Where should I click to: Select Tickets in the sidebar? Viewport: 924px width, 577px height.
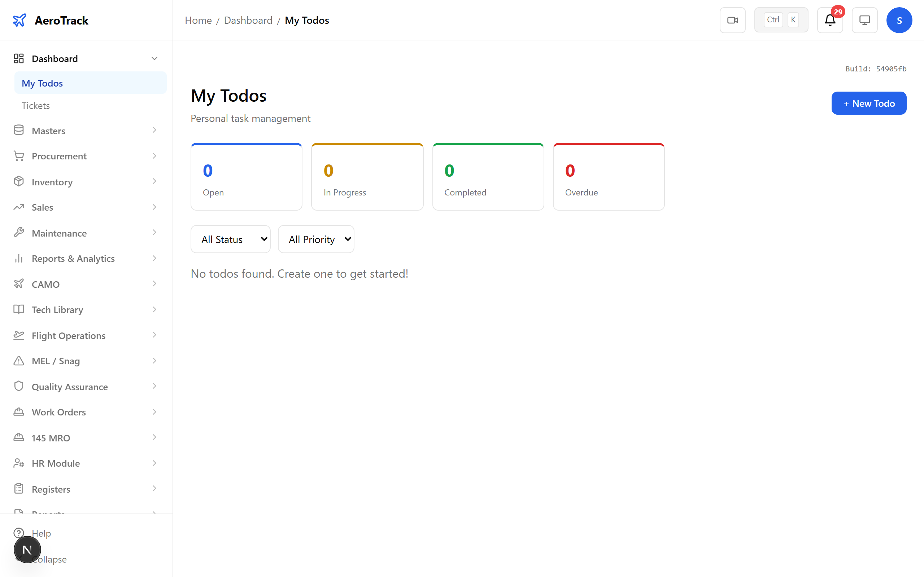35,105
